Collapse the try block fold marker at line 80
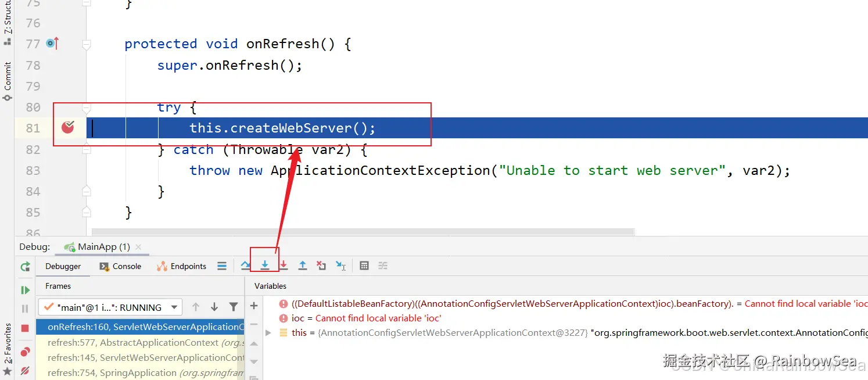This screenshot has width=868, height=380. [x=87, y=107]
